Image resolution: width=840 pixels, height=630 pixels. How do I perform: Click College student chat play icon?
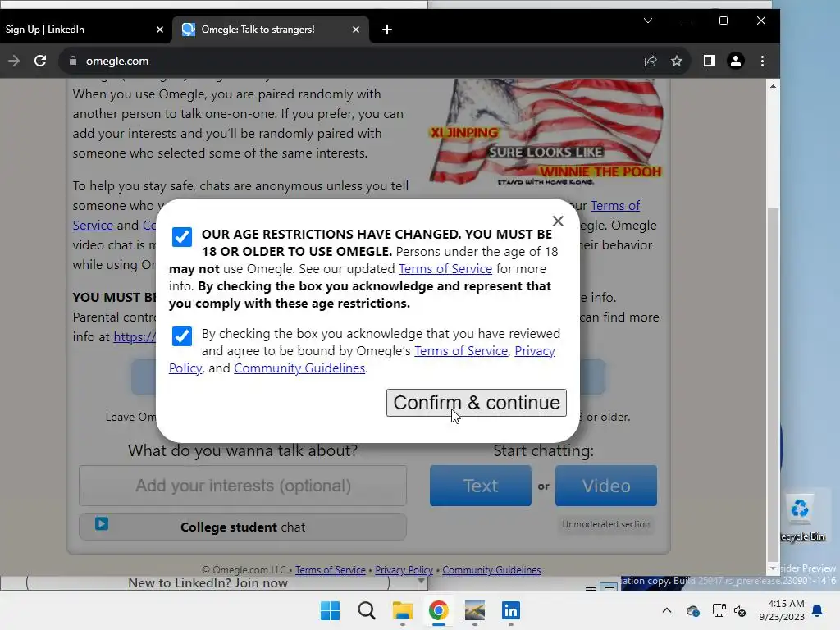tap(102, 523)
